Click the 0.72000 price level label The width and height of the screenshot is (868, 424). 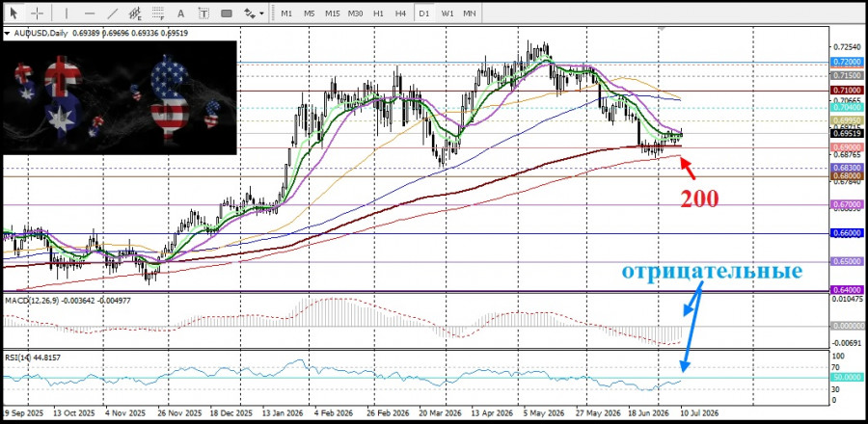coord(848,62)
